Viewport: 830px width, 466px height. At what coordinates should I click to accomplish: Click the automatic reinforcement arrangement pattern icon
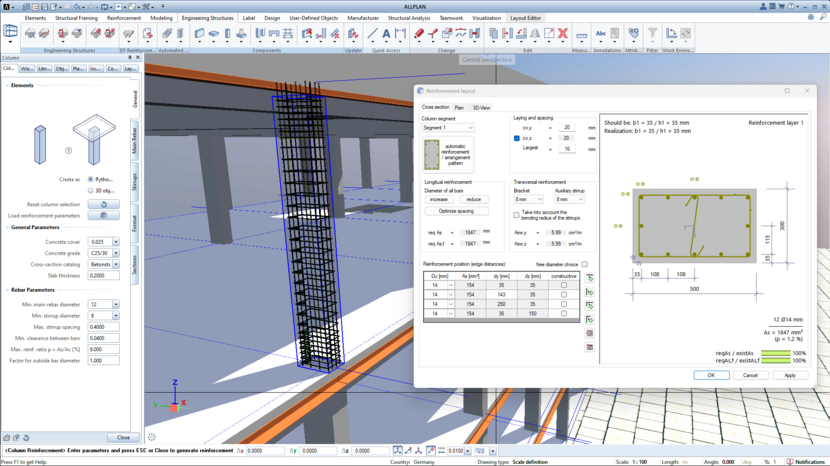click(432, 154)
